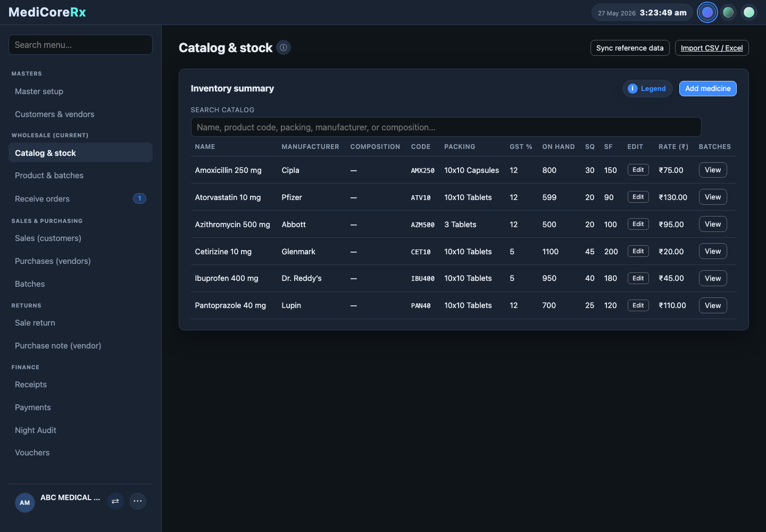This screenshot has height=532, width=766.
Task: Click the 1100 on-hand quantity
Action: tap(551, 252)
